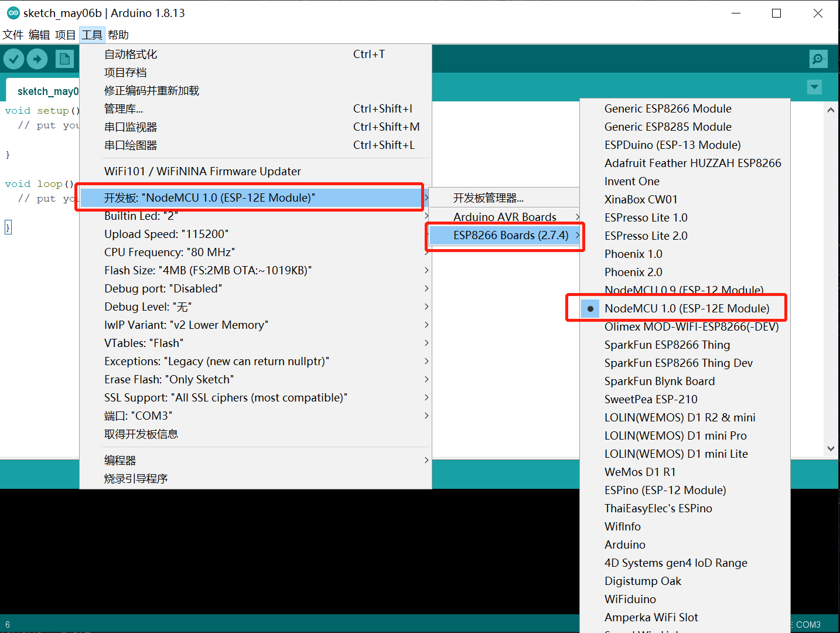
Task: Select ESPresso Lite 2.0 board
Action: pyautogui.click(x=685, y=236)
